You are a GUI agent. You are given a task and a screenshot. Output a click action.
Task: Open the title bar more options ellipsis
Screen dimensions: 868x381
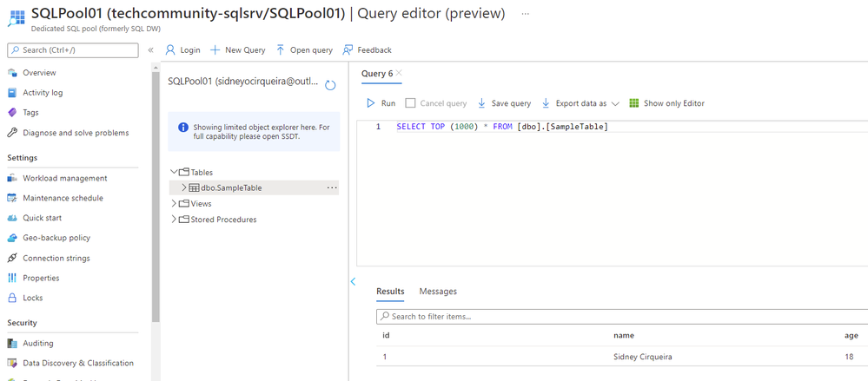[x=525, y=13]
